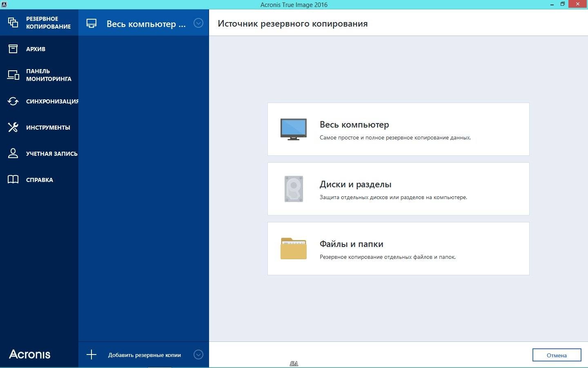
Task: Choose Диски и разделы as backup source
Action: coord(398,189)
